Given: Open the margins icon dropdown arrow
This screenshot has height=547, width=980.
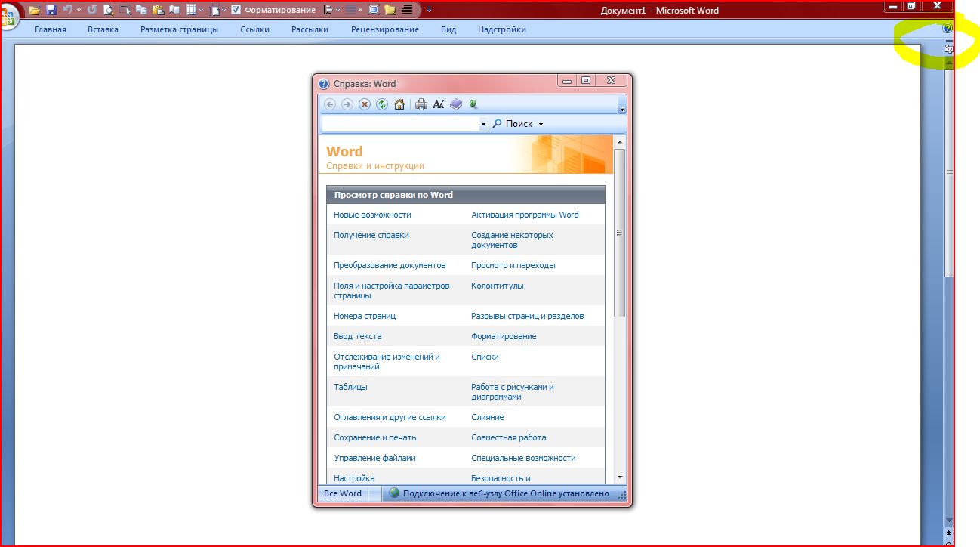Looking at the screenshot, I should click(223, 11).
